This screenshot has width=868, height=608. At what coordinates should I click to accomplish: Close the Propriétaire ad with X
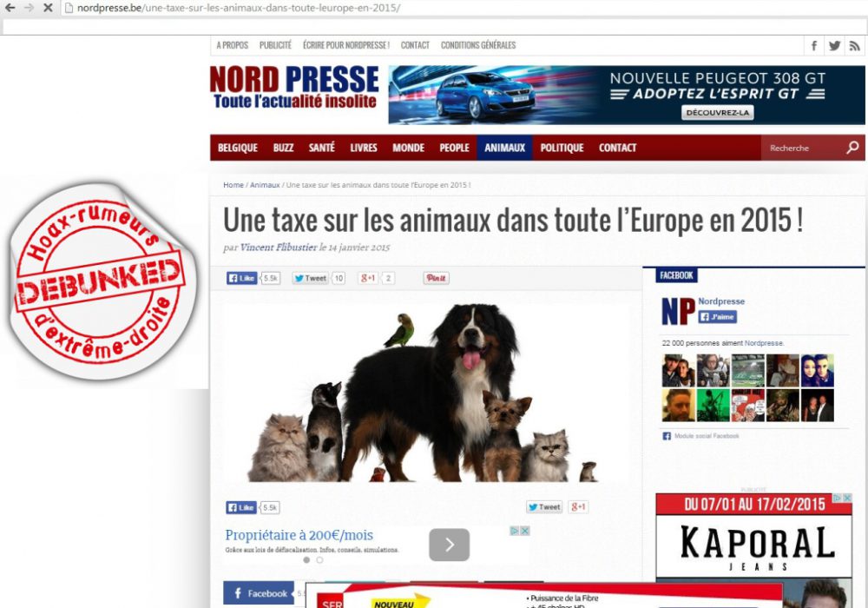coord(525,531)
